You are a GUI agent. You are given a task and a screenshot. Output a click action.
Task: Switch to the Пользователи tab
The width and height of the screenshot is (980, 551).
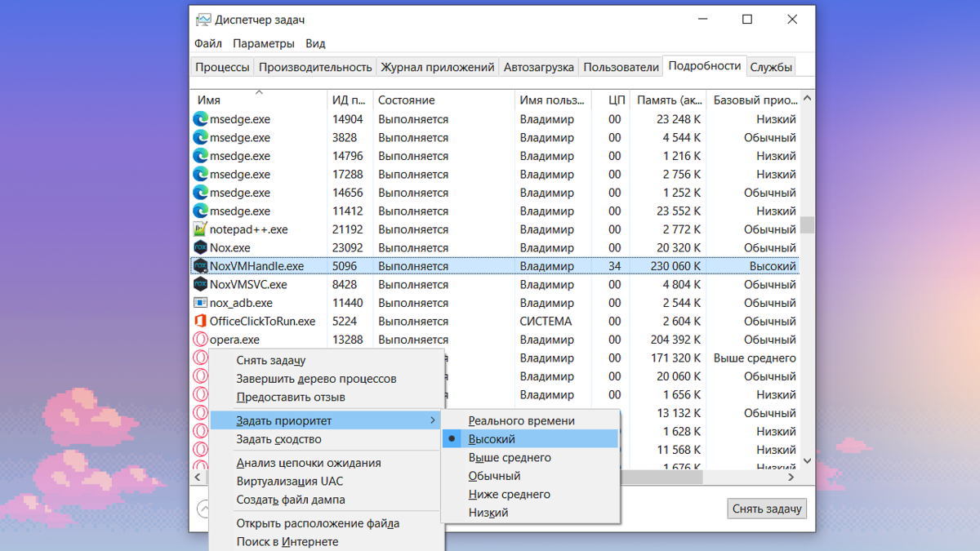point(621,67)
